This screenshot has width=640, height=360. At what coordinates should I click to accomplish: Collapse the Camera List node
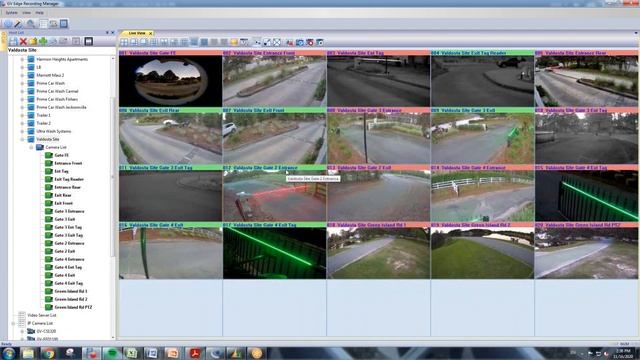point(31,147)
